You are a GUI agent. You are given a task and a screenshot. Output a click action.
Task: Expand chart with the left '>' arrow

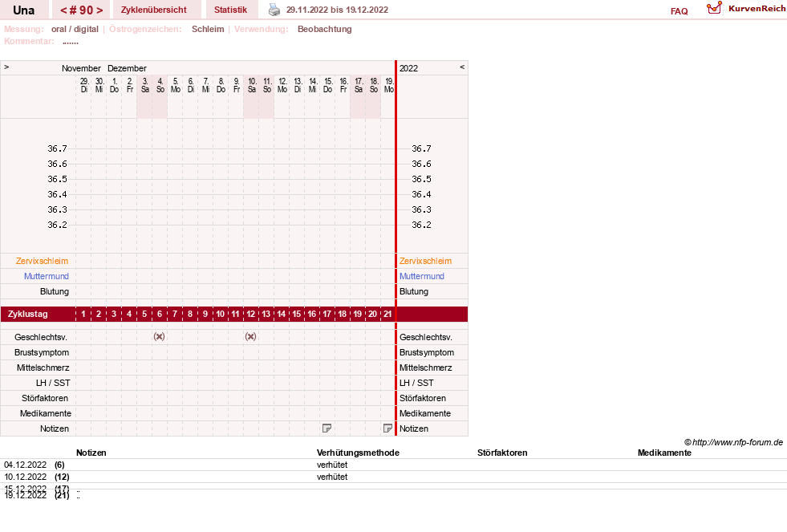point(6,67)
